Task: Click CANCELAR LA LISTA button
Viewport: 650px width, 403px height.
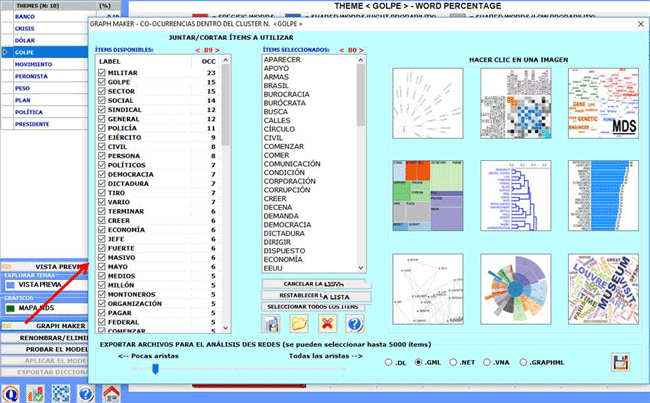Action: (314, 284)
